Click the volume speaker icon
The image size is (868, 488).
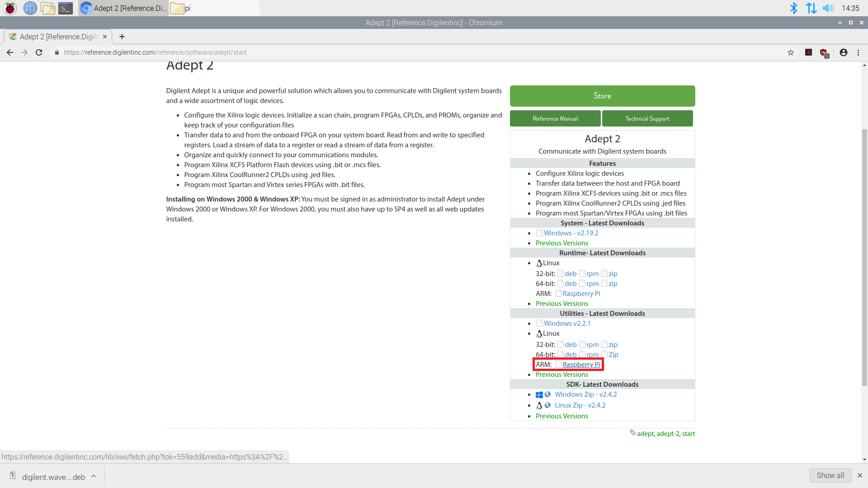(828, 8)
